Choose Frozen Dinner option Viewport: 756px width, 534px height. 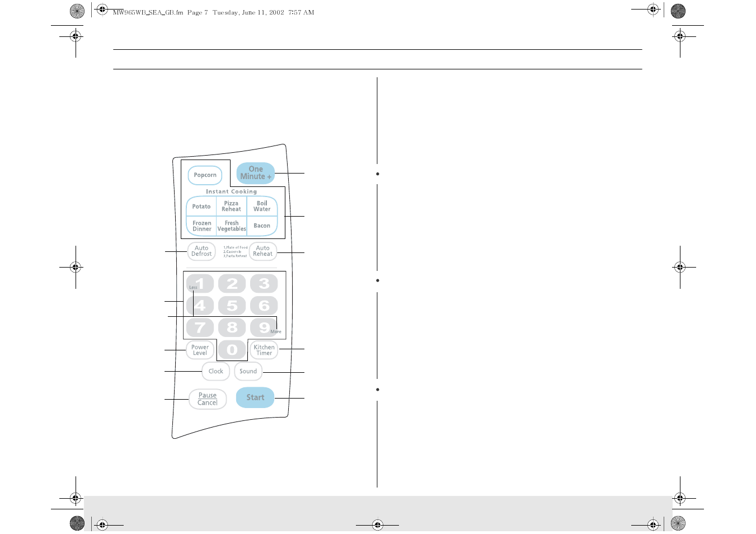tap(201, 226)
